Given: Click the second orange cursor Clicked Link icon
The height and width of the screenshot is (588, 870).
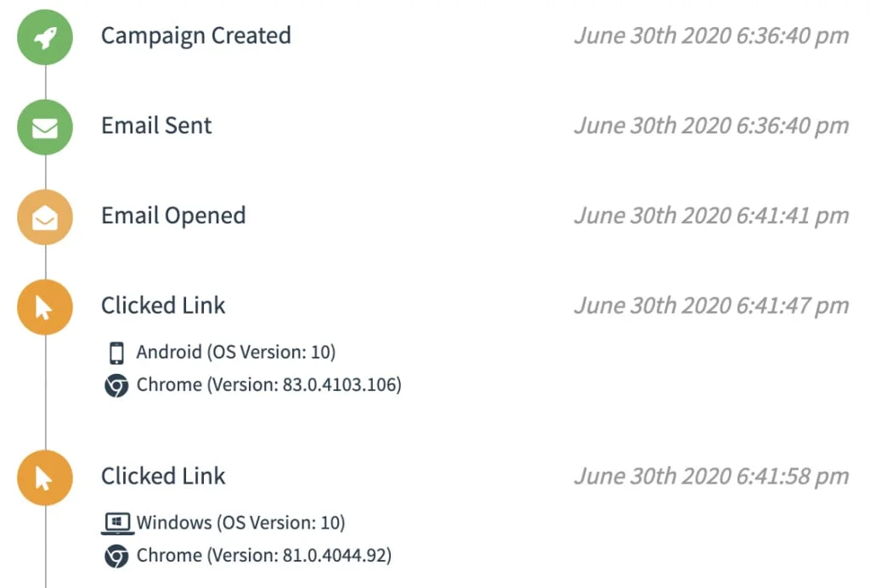Looking at the screenshot, I should (x=45, y=478).
